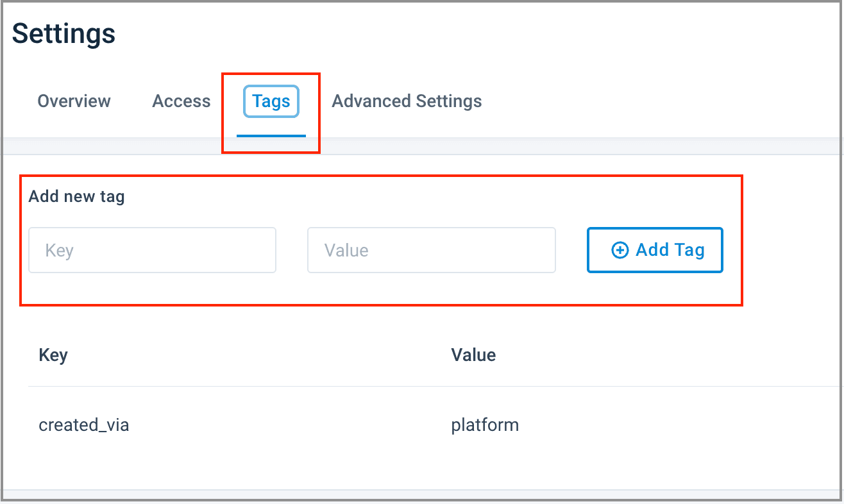Click the Settings page heading

63,33
